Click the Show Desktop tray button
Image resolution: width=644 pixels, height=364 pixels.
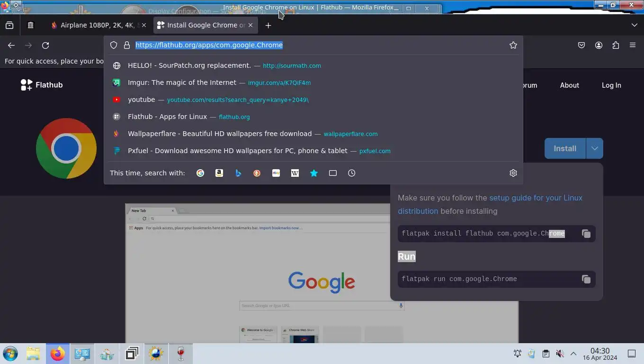pos(632,354)
